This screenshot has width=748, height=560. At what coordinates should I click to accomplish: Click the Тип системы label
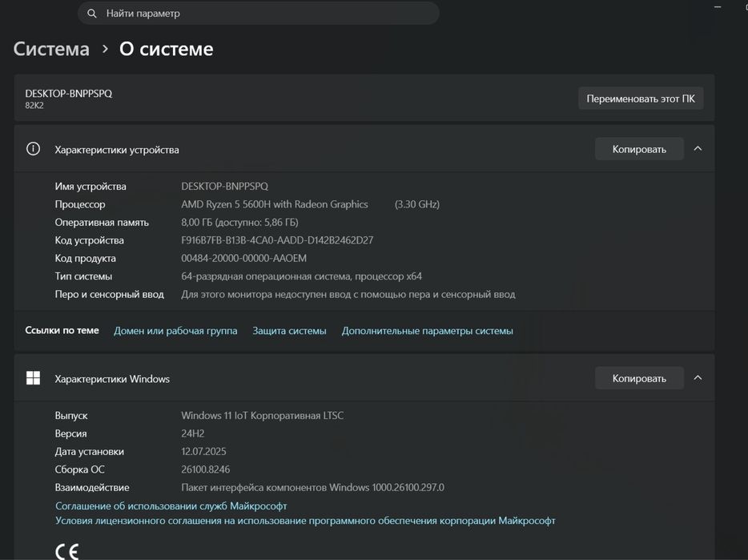click(83, 276)
